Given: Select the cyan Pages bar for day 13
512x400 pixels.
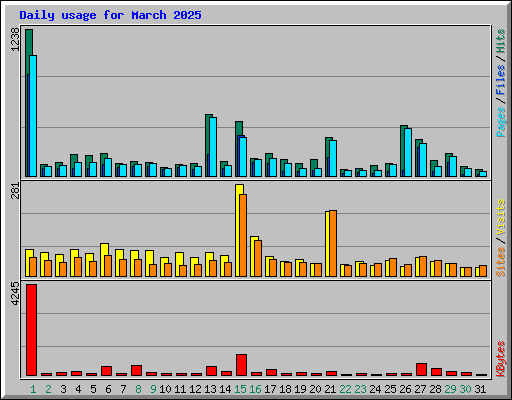Looking at the screenshot, I should [213, 147].
